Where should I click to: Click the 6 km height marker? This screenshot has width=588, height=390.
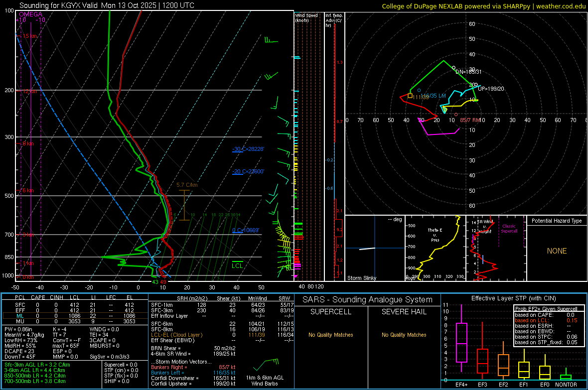(28, 190)
